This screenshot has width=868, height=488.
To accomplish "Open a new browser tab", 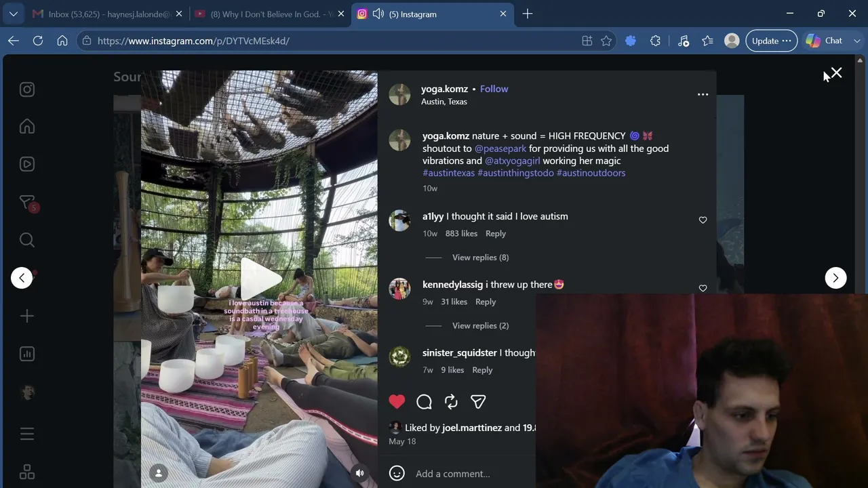I will click(528, 14).
